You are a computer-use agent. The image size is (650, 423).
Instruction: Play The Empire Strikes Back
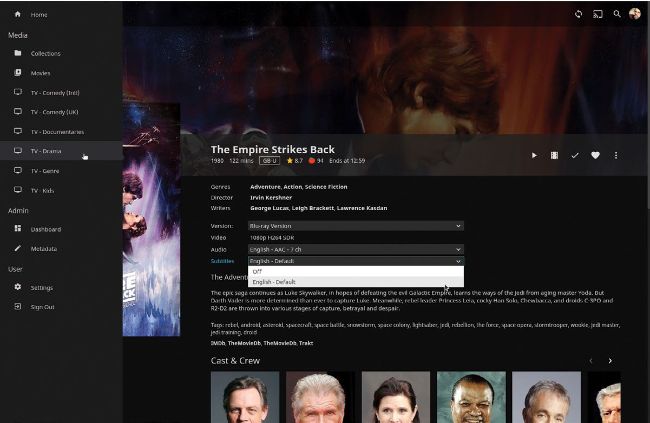click(534, 155)
